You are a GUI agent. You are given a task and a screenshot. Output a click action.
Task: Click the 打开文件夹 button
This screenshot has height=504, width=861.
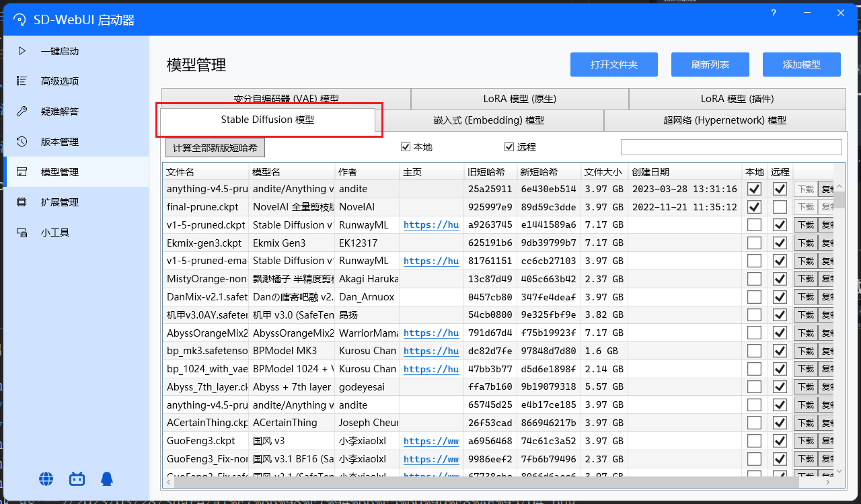614,65
